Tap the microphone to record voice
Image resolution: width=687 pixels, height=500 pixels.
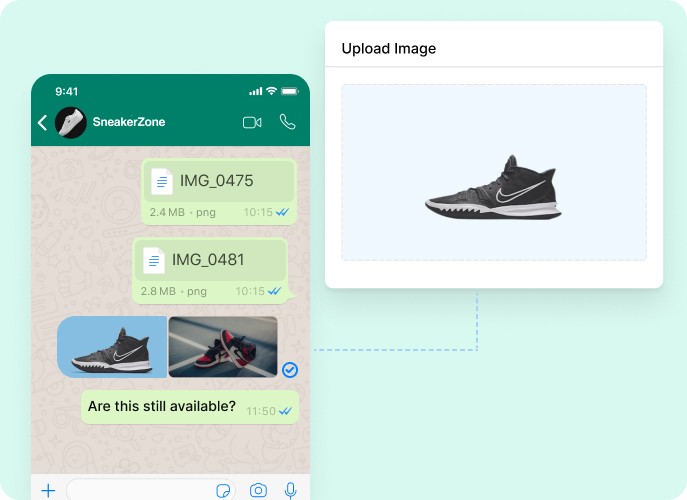click(290, 490)
